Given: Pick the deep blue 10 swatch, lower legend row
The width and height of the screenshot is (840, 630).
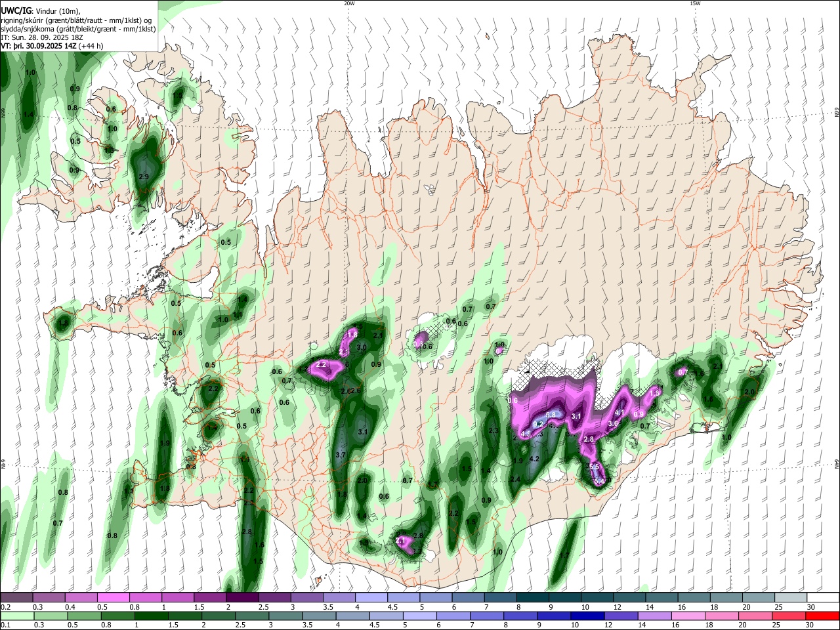Looking at the screenshot, I should coord(587,616).
